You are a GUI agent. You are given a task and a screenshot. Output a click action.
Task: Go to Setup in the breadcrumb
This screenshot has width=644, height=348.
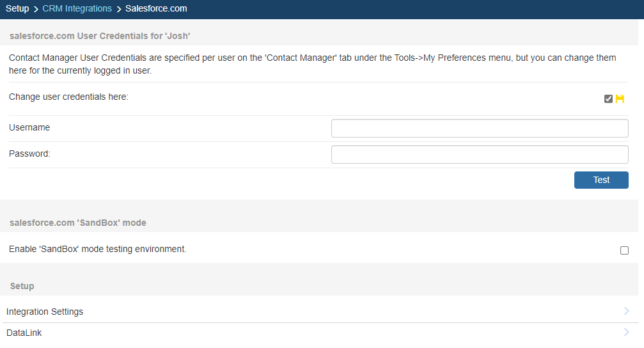[17, 8]
